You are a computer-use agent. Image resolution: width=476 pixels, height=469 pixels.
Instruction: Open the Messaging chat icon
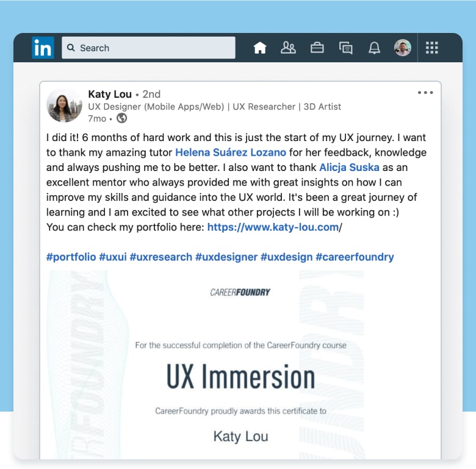click(x=345, y=48)
